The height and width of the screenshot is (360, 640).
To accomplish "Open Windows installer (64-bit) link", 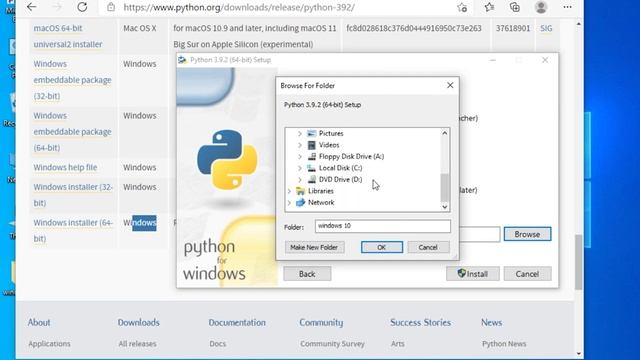I will [x=73, y=231].
